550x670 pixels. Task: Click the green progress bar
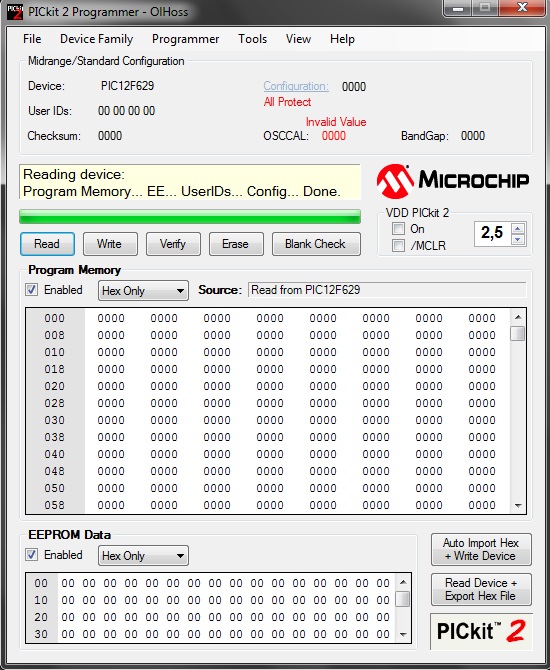(190, 217)
